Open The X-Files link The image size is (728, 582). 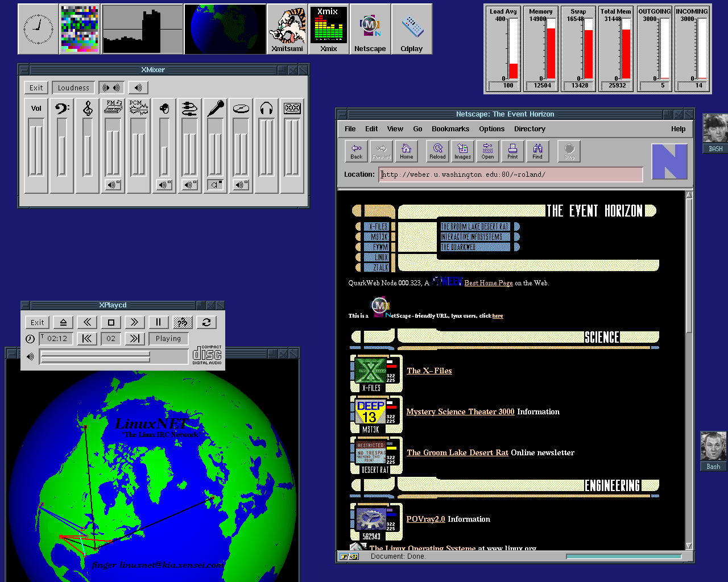(429, 371)
